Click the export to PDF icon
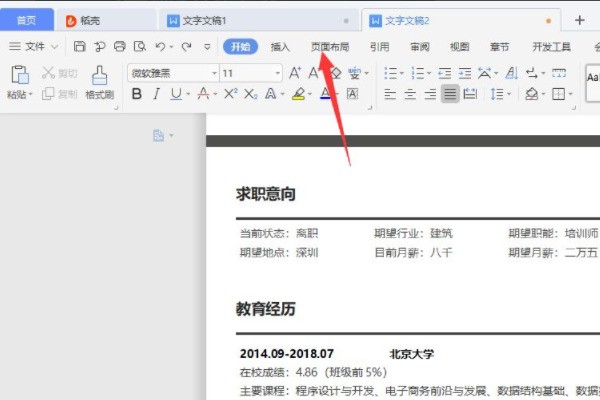 (x=100, y=47)
